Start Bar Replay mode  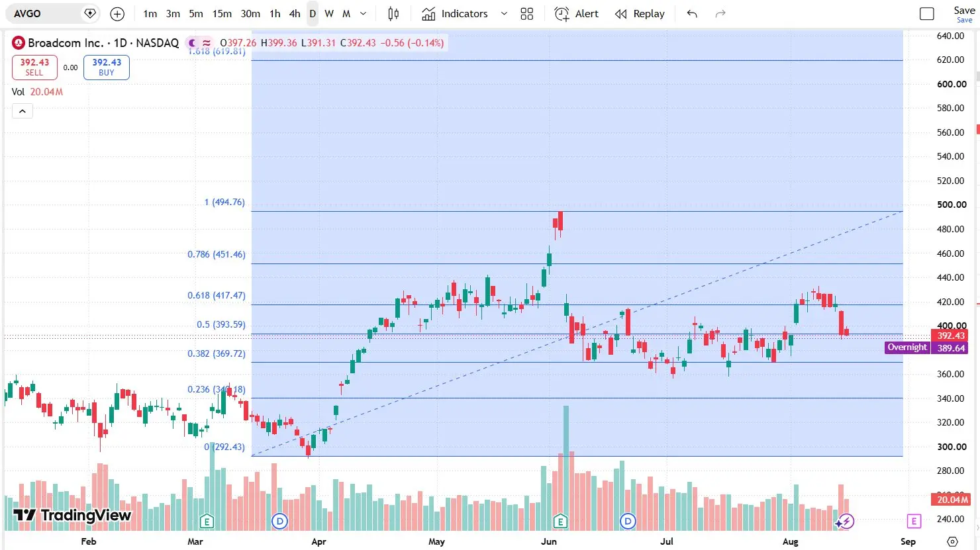pos(640,13)
